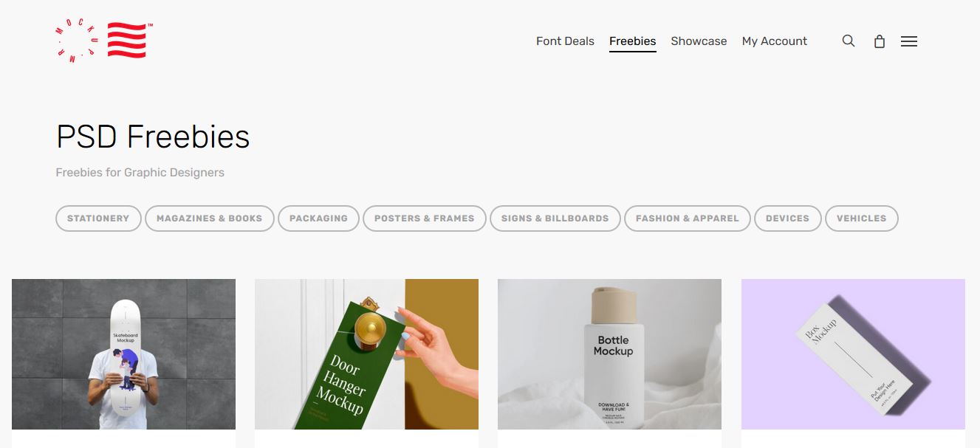Go to Font Deals page

565,41
